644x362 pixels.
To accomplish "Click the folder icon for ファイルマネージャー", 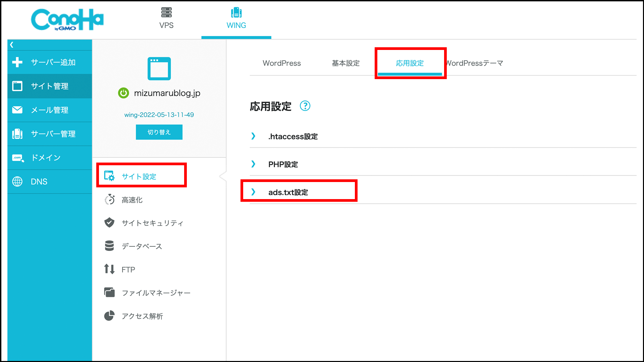I will (109, 292).
